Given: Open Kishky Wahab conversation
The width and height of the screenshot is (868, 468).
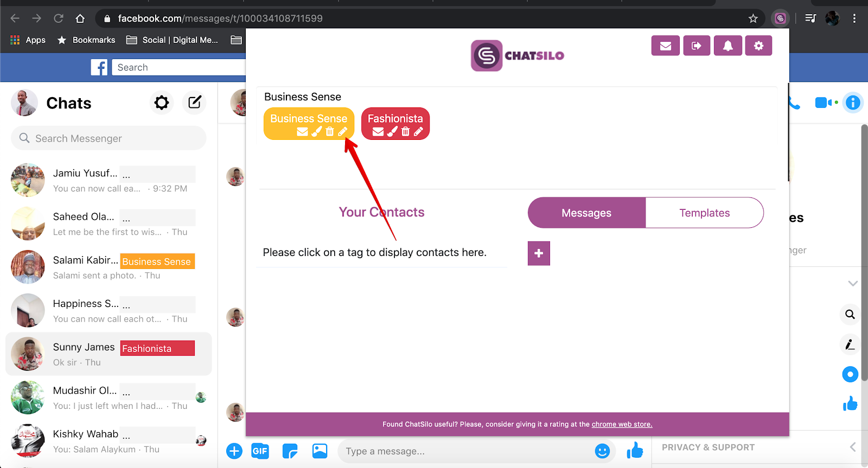Looking at the screenshot, I should click(x=108, y=441).
